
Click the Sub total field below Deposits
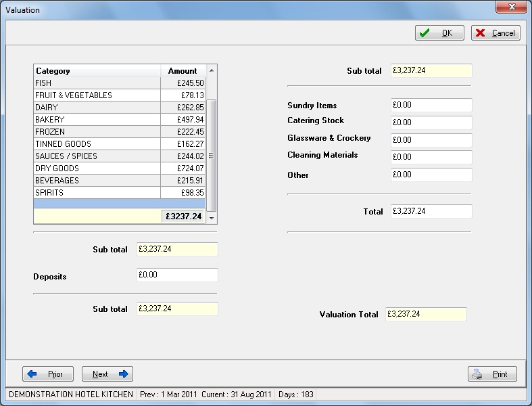(x=177, y=309)
